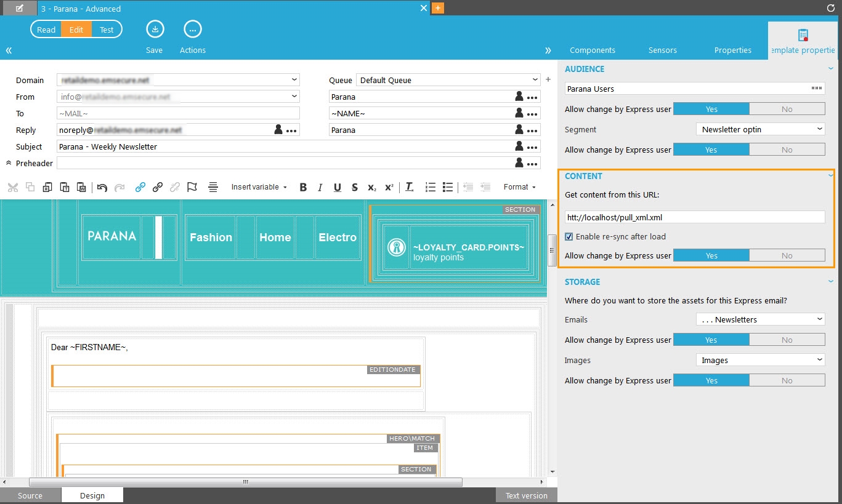Open the Actions menu icon
This screenshot has height=504, width=842.
(x=192, y=30)
